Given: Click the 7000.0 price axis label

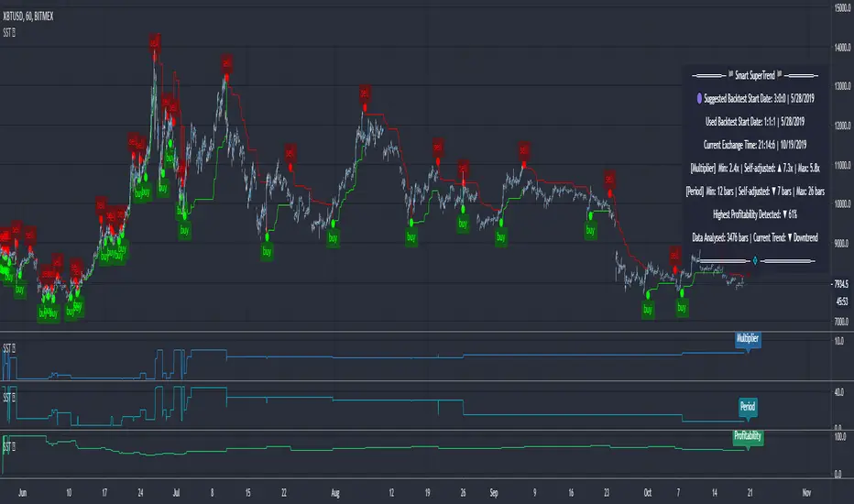Looking at the screenshot, I should [x=842, y=322].
